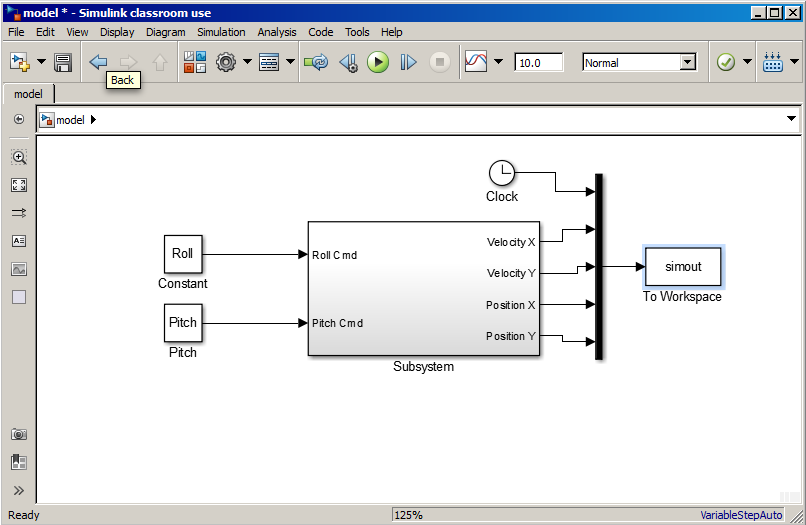
Task: Open the Diagram menu
Action: coord(166,32)
